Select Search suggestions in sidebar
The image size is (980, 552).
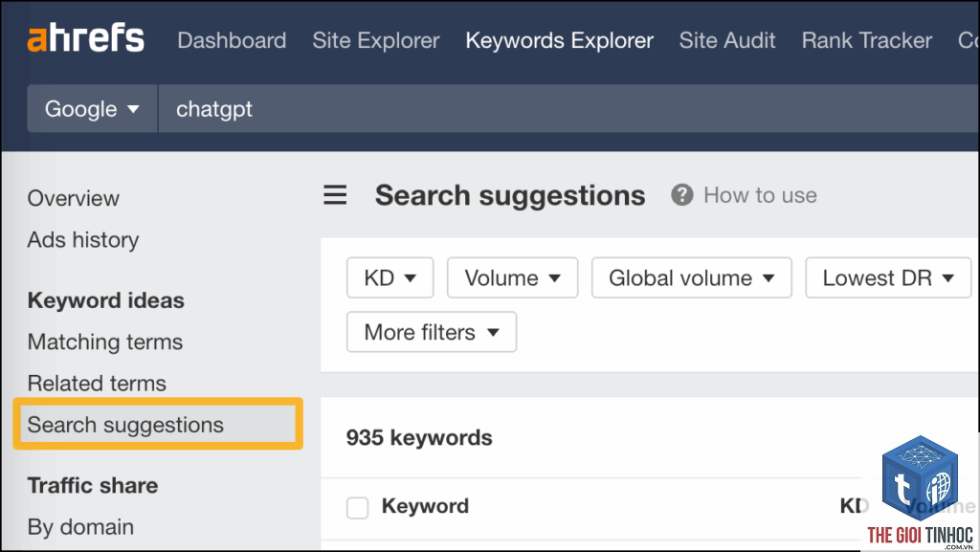tap(158, 425)
